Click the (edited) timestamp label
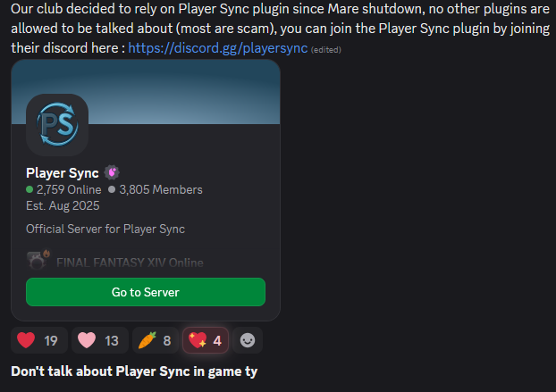This screenshot has width=556, height=392. [326, 50]
